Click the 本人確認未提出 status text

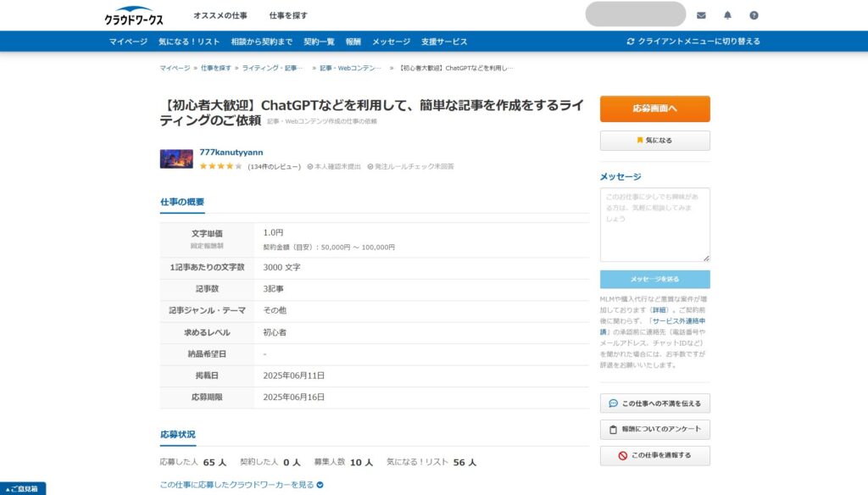click(x=334, y=166)
